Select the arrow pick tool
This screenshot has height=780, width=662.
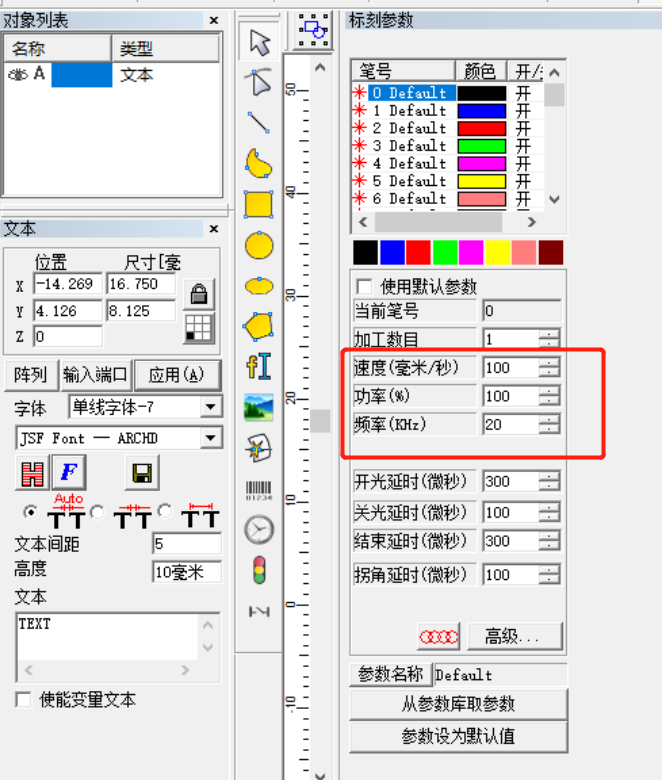(259, 42)
